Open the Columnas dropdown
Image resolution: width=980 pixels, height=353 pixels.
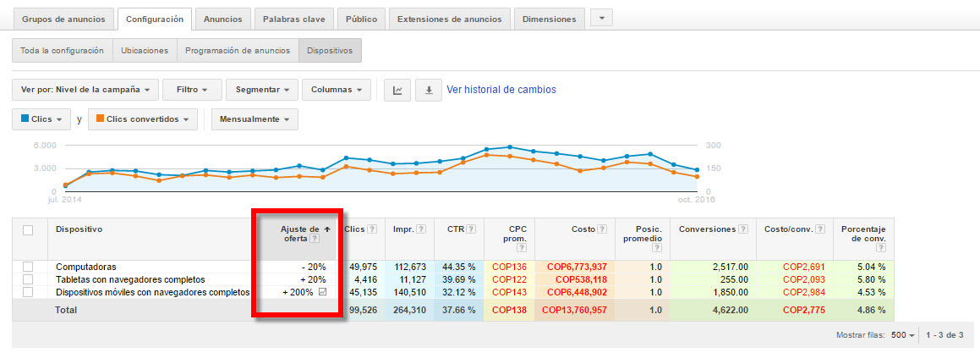tap(337, 90)
